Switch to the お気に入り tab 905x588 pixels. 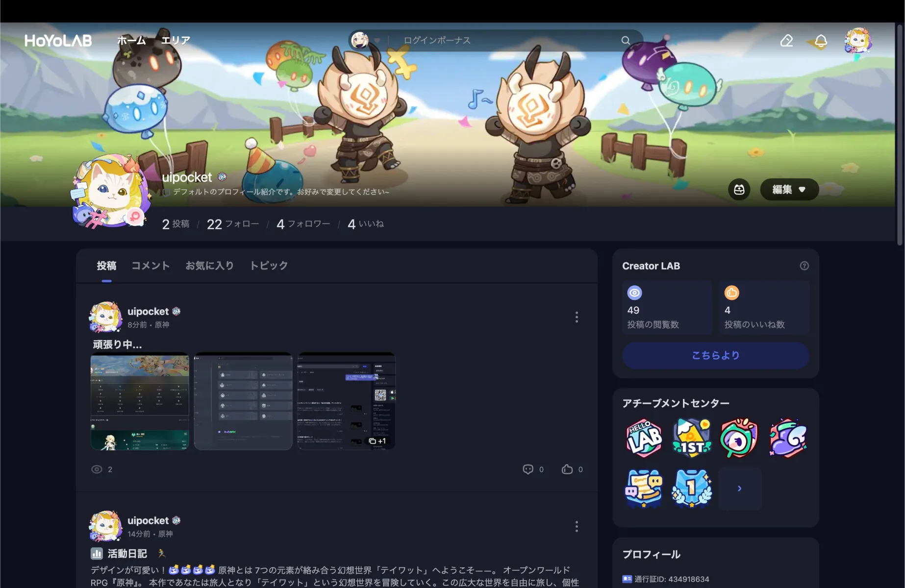(x=209, y=265)
